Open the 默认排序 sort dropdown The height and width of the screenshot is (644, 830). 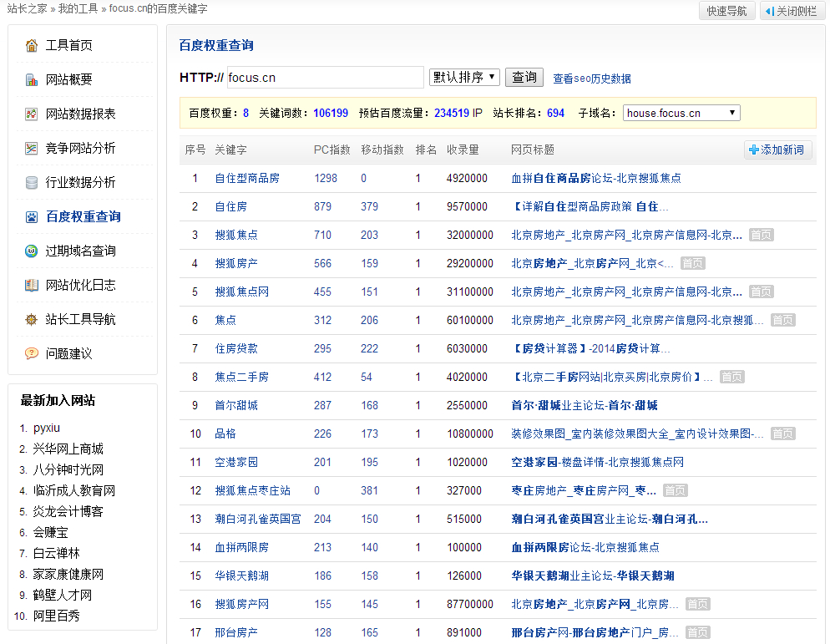464,78
